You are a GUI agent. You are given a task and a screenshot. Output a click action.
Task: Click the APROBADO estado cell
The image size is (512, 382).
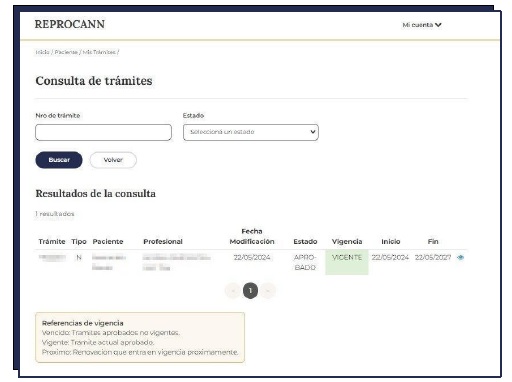point(305,262)
